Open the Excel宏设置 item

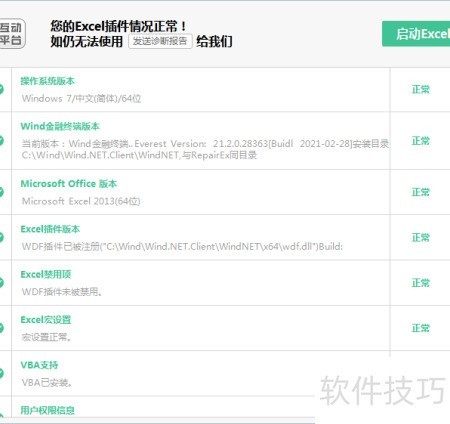[x=46, y=320]
